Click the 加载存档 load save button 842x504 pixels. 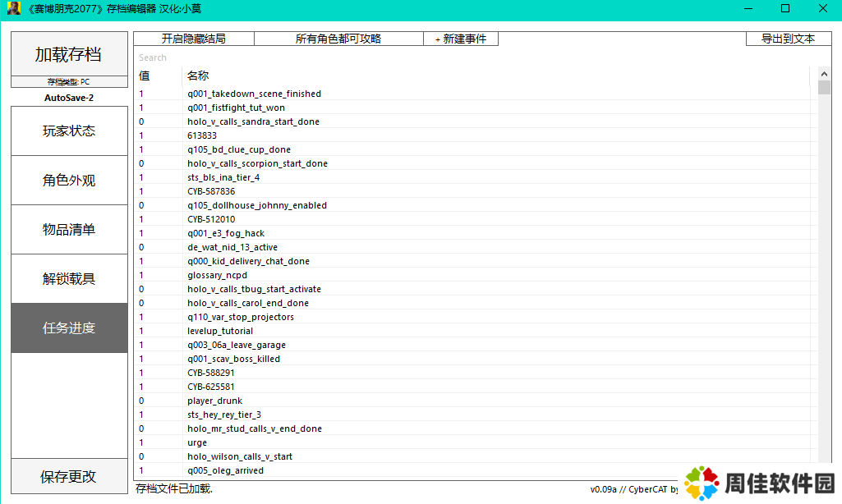(x=69, y=54)
